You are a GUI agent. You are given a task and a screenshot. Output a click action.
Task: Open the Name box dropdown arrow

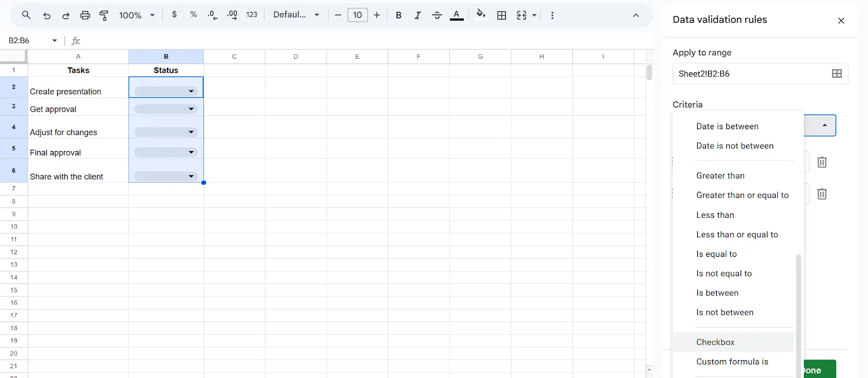pos(55,41)
